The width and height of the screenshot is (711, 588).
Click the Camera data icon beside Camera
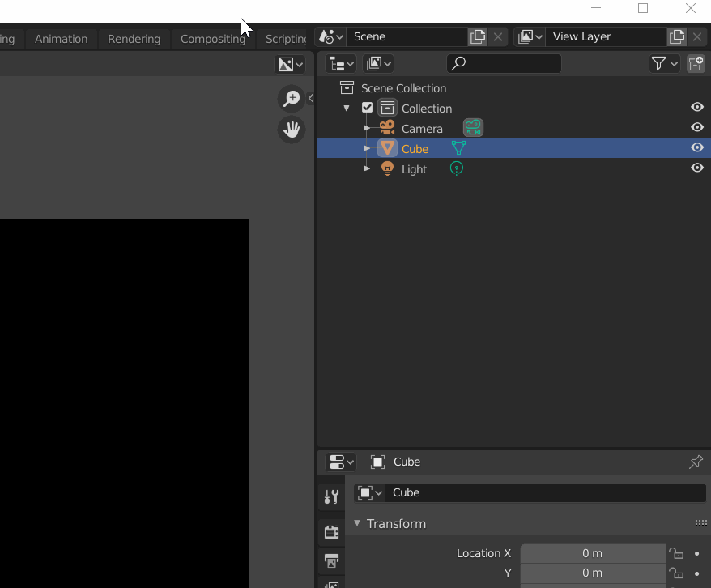pyautogui.click(x=473, y=127)
